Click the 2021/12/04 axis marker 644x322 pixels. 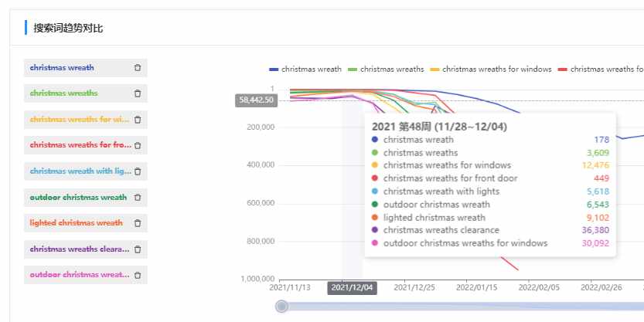[352, 287]
